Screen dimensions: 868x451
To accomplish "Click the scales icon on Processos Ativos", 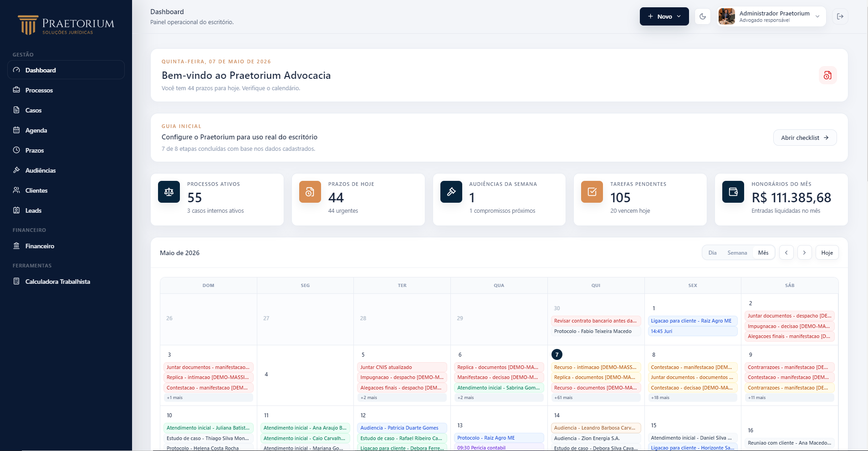I will (169, 192).
